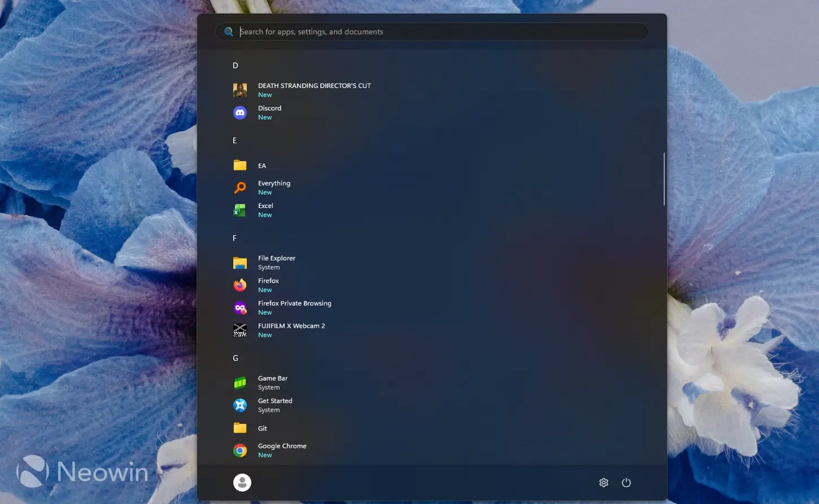Open the Get Started app icon
Image resolution: width=819 pixels, height=504 pixels.
(240, 405)
